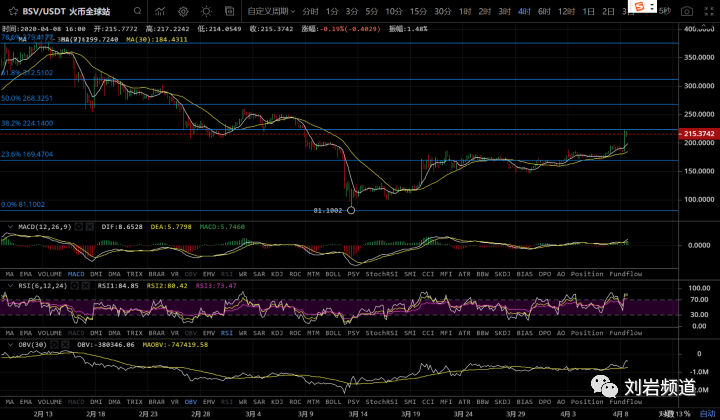Click the Sogou input method icon
Screen dimensions: 720x420
(x=640, y=6)
